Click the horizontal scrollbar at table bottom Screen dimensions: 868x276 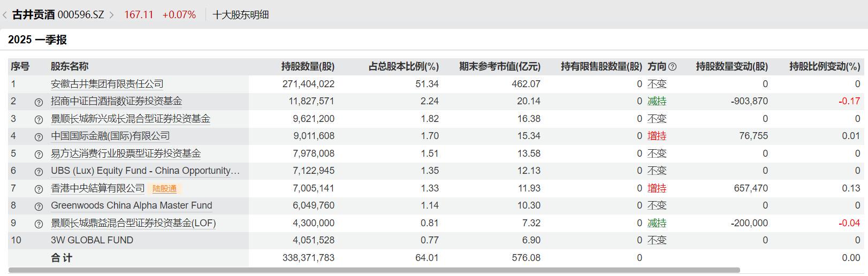(374, 271)
